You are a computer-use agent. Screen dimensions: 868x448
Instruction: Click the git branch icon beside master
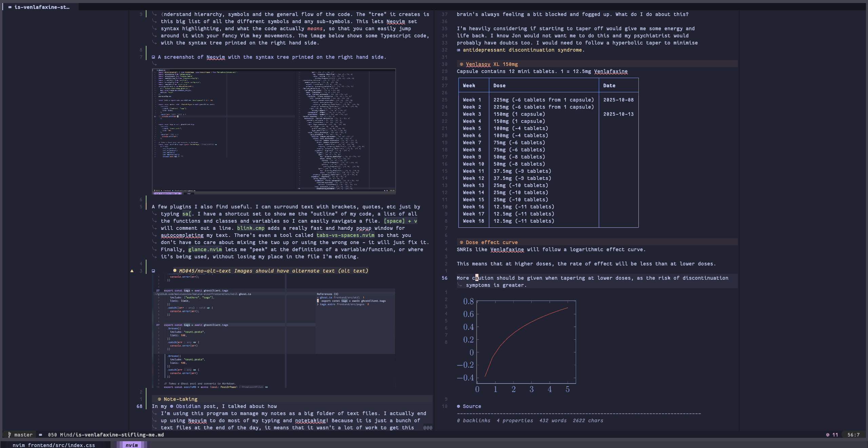(10, 435)
